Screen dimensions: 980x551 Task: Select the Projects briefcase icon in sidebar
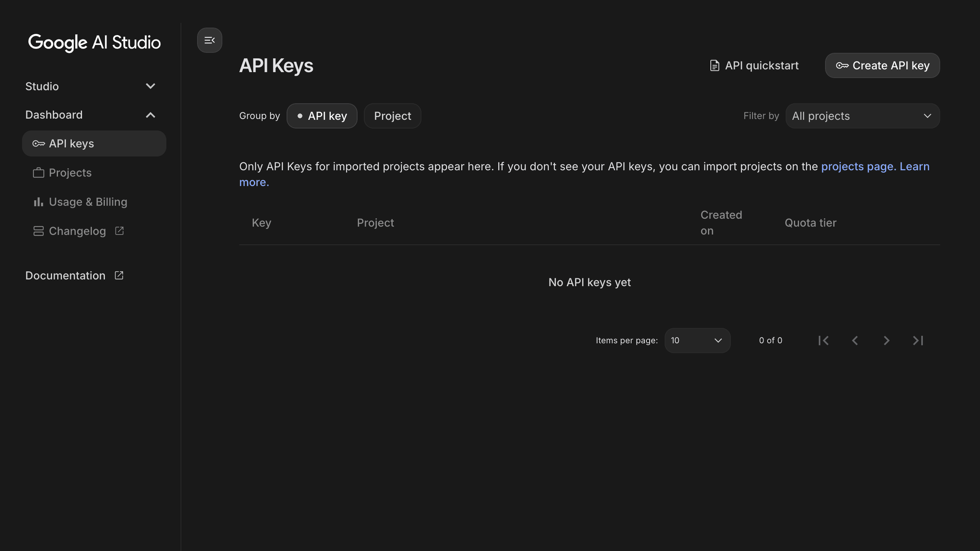[38, 173]
